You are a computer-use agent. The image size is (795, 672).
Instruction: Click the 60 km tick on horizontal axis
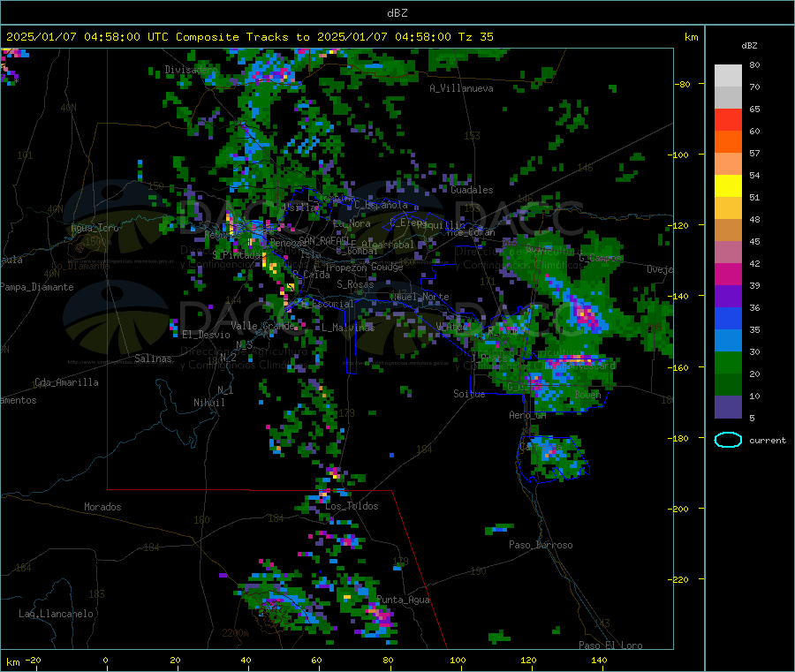point(317,660)
